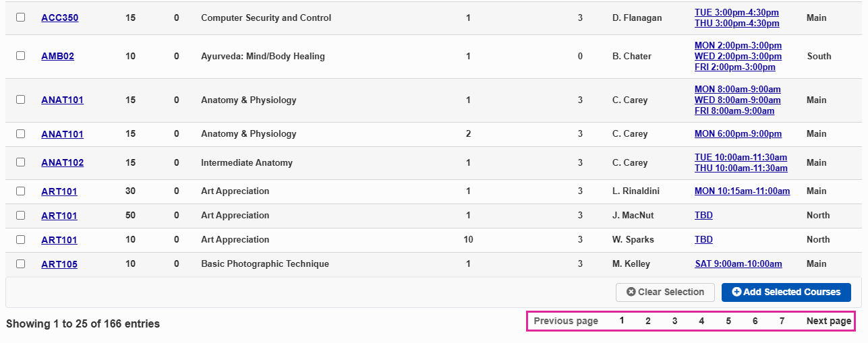The image size is (868, 343).
Task: Click the TUE 3:00pm-4:30pm schedule link
Action: tap(736, 13)
